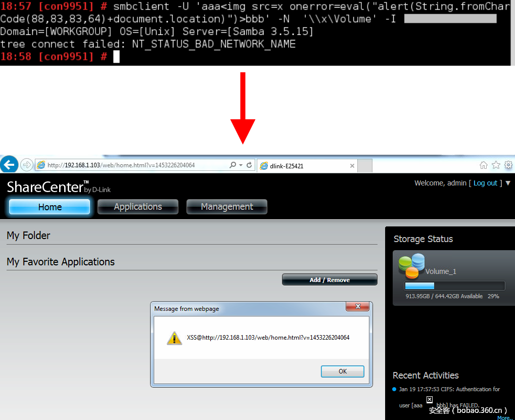Click the More link under Recent Activities
515x420 pixels.
(x=504, y=417)
